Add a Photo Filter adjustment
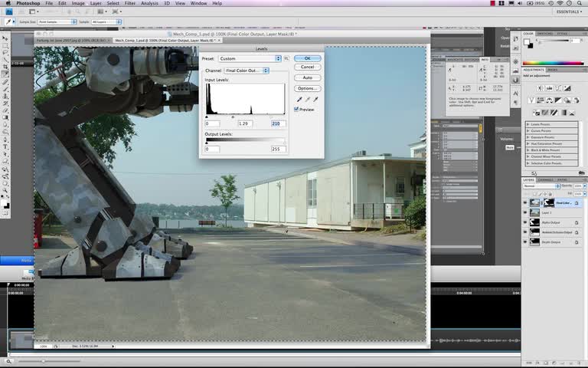The image size is (588, 368). point(567,100)
